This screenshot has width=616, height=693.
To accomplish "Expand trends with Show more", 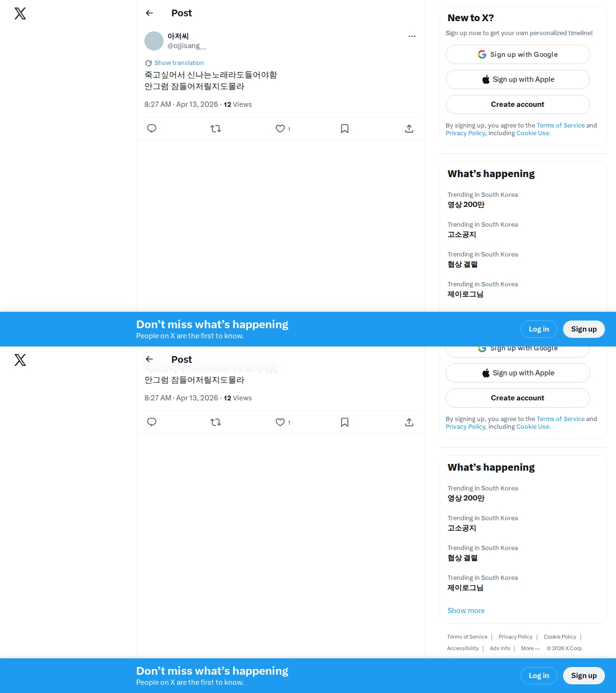I will pos(466,610).
